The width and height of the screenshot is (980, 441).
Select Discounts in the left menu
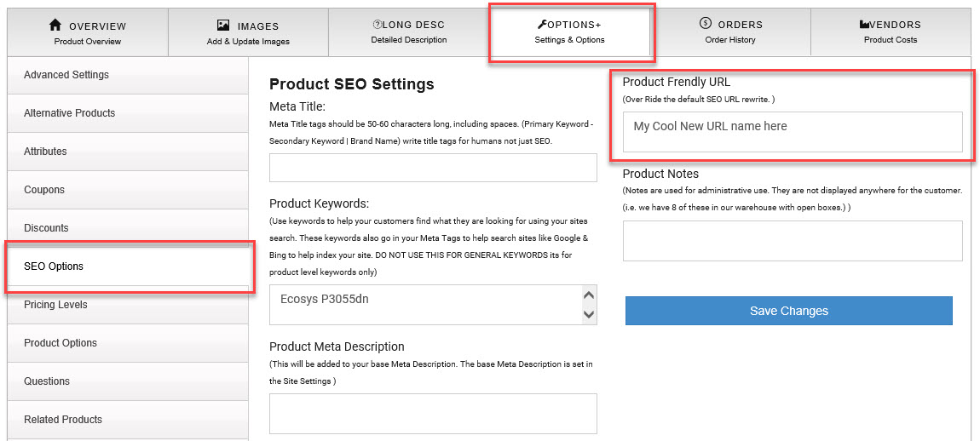tap(46, 228)
